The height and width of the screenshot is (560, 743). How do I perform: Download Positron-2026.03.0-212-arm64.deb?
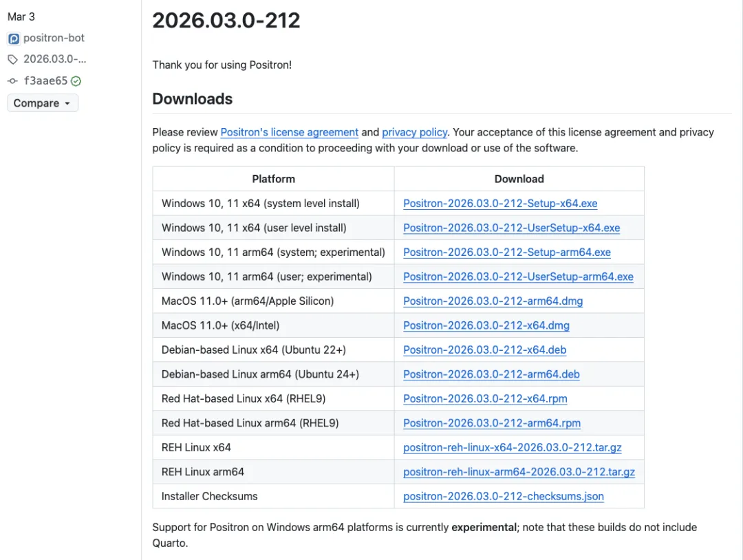[x=491, y=374]
